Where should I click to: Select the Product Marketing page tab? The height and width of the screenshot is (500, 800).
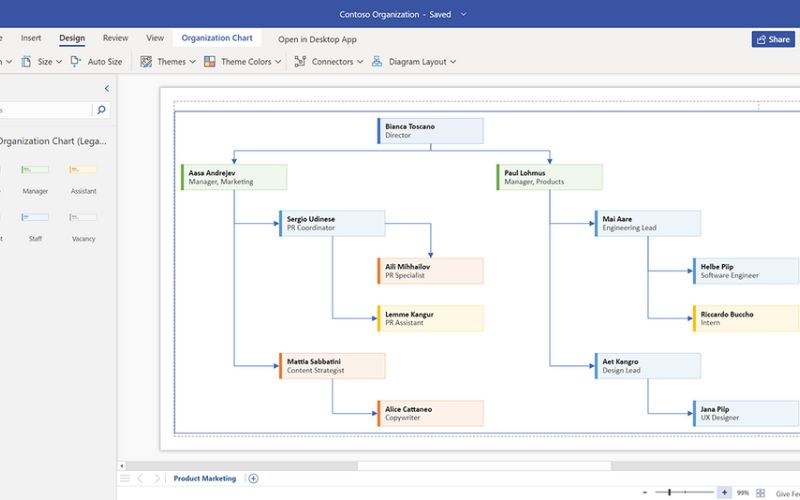205,479
